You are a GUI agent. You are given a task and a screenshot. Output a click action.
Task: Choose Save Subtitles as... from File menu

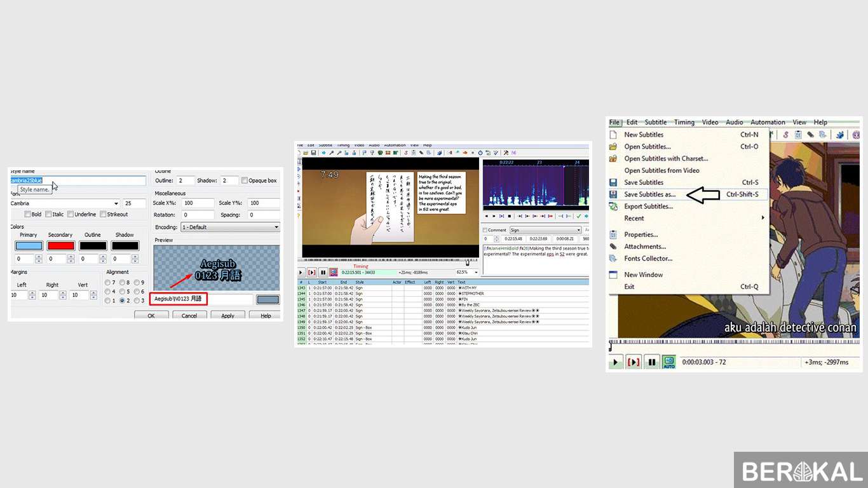(688, 194)
